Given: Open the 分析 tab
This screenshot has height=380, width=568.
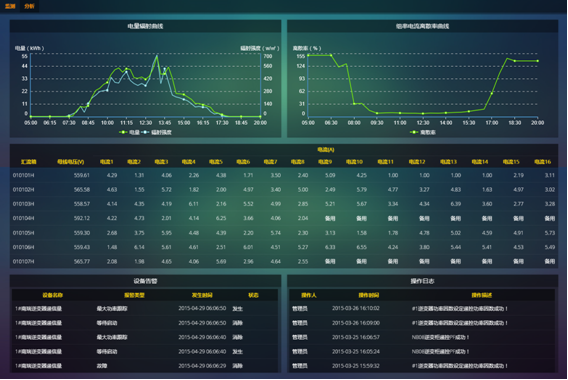Looking at the screenshot, I should point(29,6).
